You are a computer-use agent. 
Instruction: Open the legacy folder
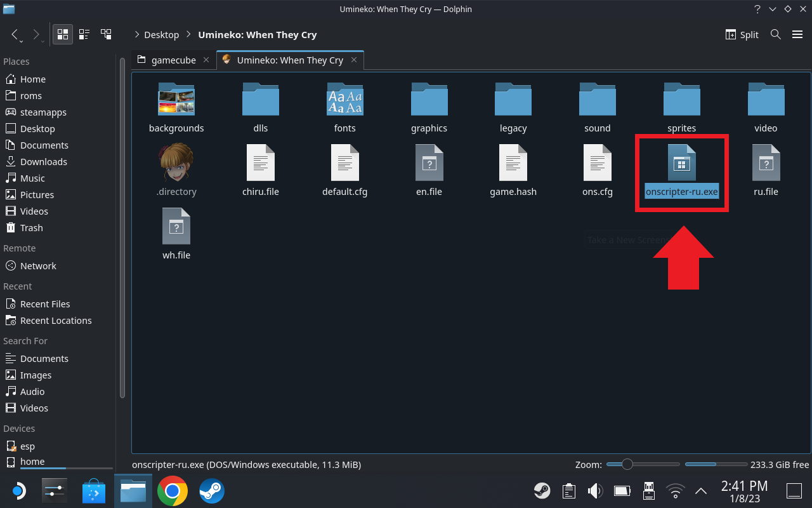[513, 107]
